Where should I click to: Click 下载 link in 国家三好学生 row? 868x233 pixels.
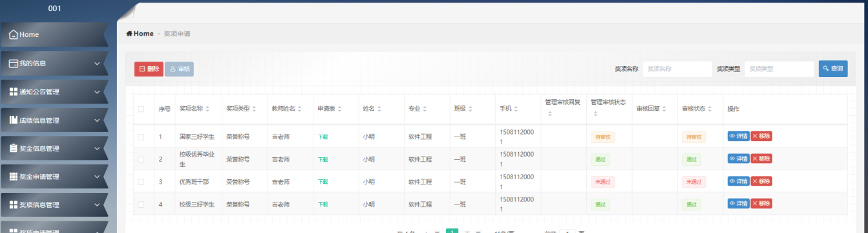pos(323,137)
